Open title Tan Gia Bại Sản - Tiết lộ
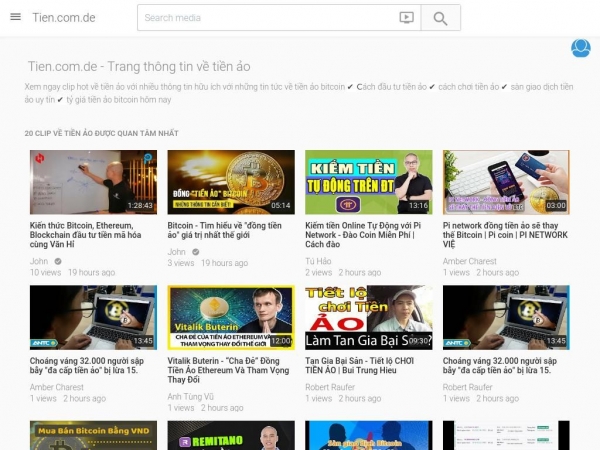Image resolution: width=600 pixels, height=450 pixels. (359, 365)
